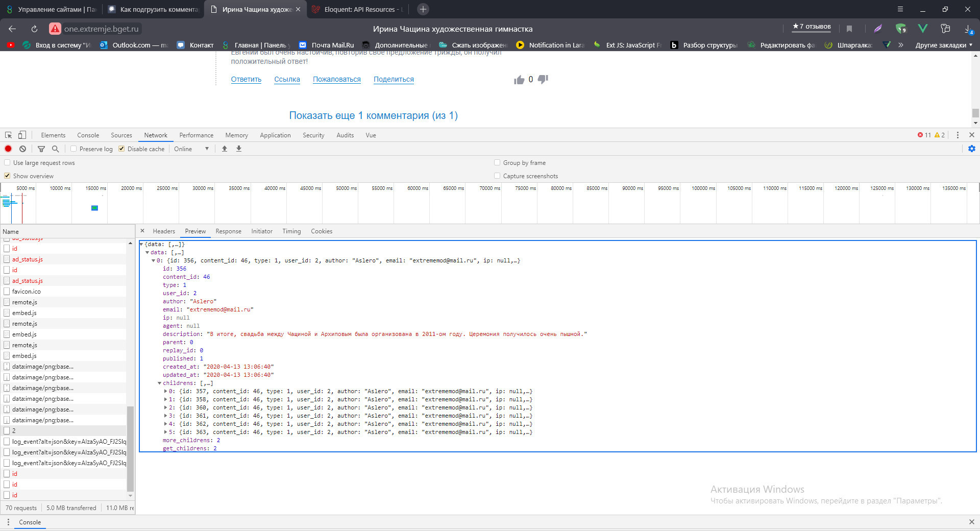Expand child 1 with id 358
The image size is (980, 531).
[x=165, y=399]
